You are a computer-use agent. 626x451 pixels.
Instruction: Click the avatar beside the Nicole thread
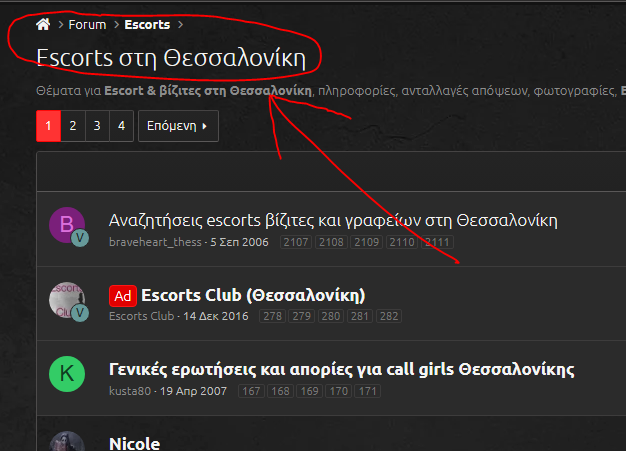click(x=67, y=442)
